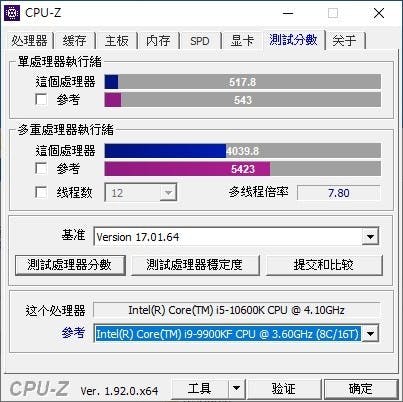Enable the single-thread 參考 checkbox
Image resolution: width=403 pixels, height=402 pixels.
point(41,99)
